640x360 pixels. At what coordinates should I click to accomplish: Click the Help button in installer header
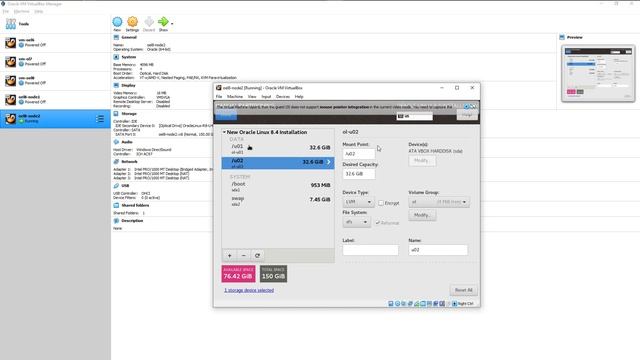click(x=467, y=116)
